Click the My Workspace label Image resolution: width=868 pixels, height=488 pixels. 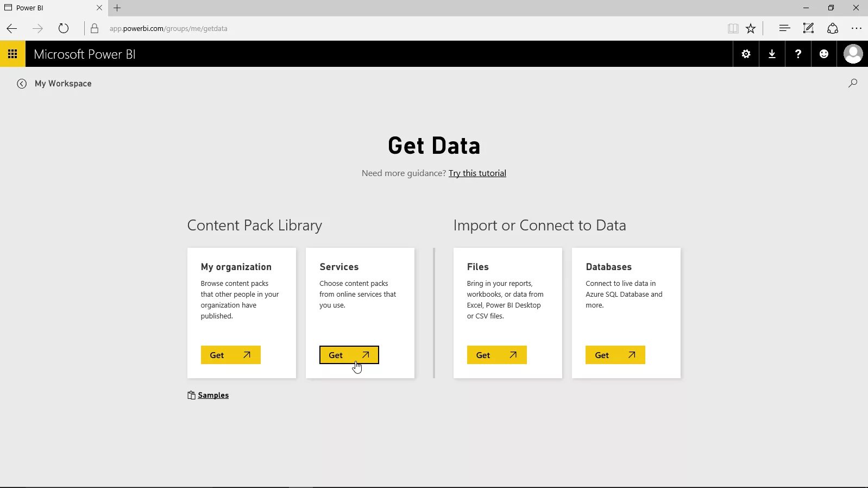(x=63, y=84)
